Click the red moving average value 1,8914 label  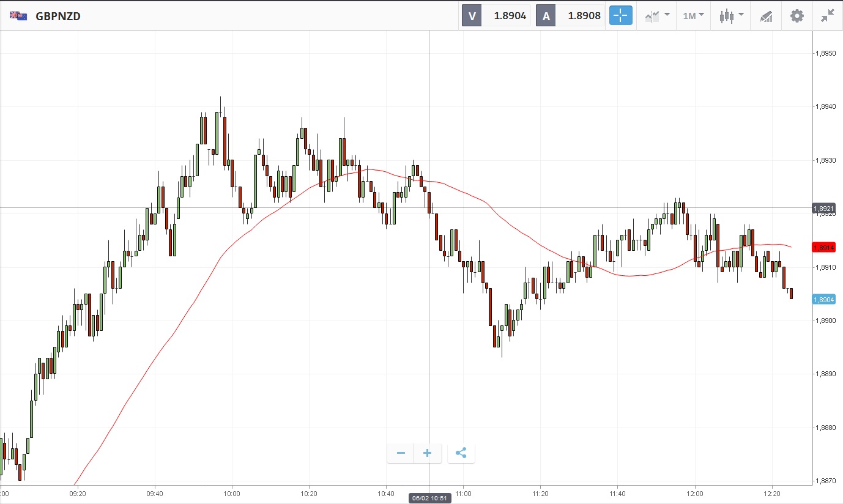[x=823, y=247]
